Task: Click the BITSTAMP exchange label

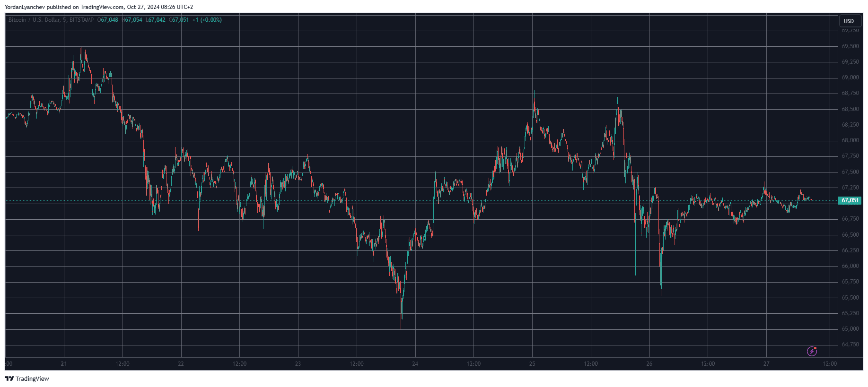Action: pos(81,20)
